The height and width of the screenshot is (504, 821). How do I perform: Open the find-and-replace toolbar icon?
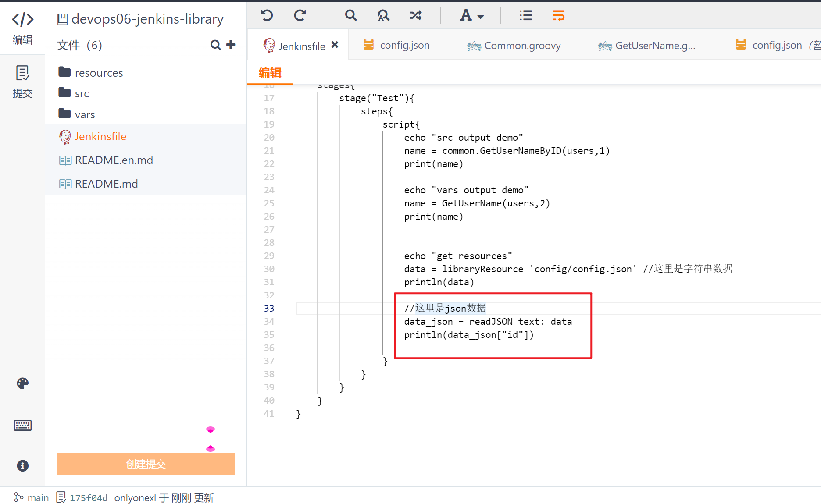(x=383, y=16)
